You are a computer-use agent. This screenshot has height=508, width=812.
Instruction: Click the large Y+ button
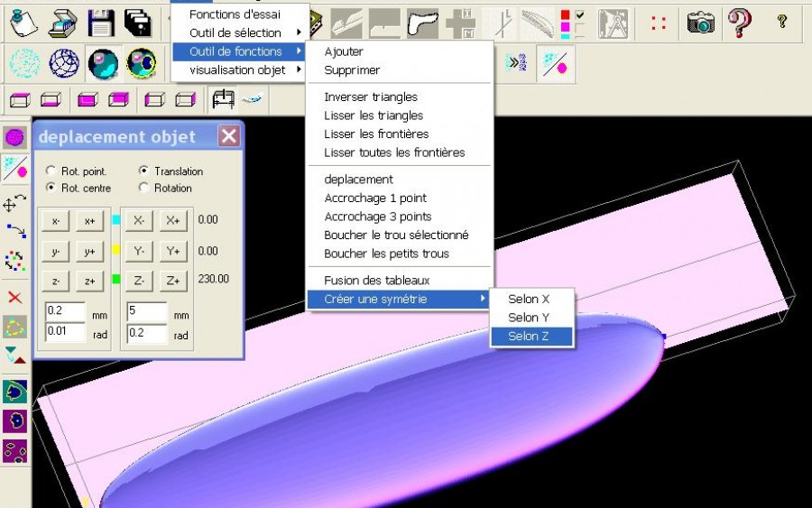click(x=173, y=251)
